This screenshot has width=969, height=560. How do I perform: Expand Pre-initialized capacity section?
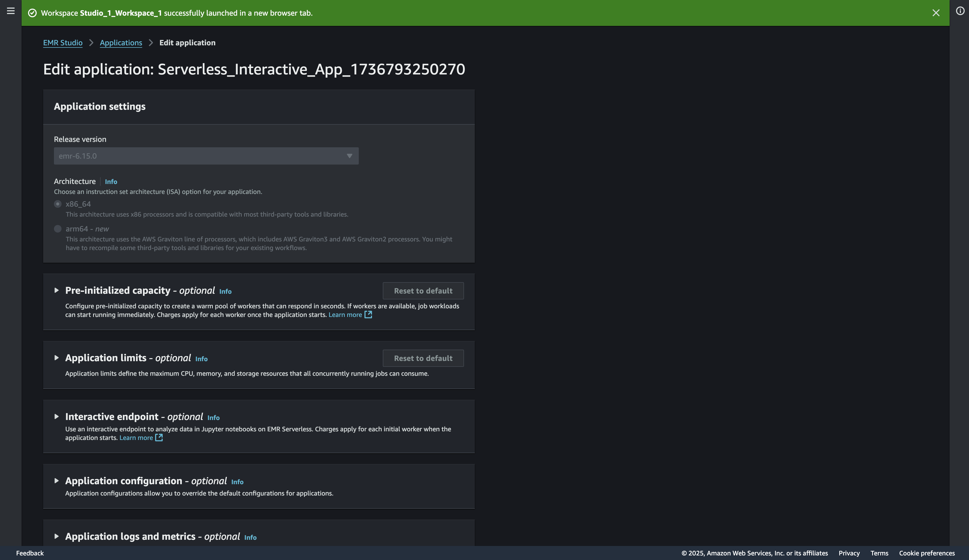(57, 290)
